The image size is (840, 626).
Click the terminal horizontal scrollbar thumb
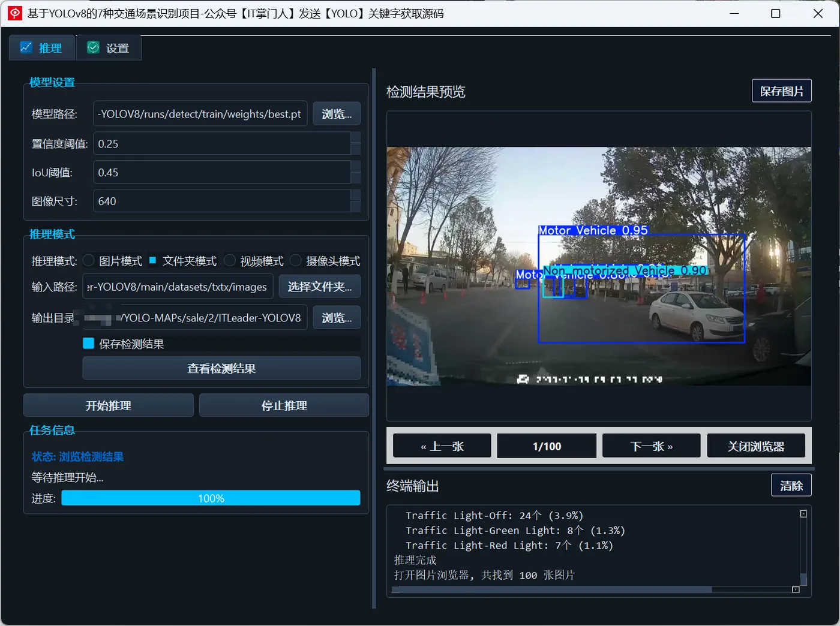pos(552,589)
